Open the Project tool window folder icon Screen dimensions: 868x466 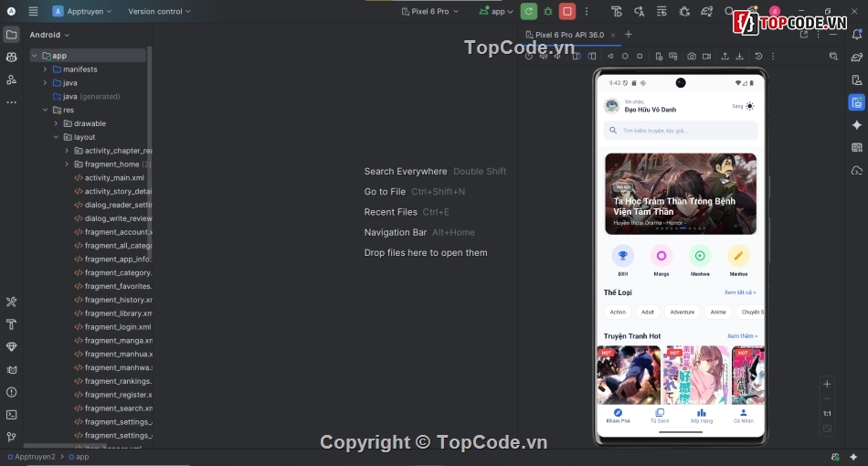tap(11, 35)
